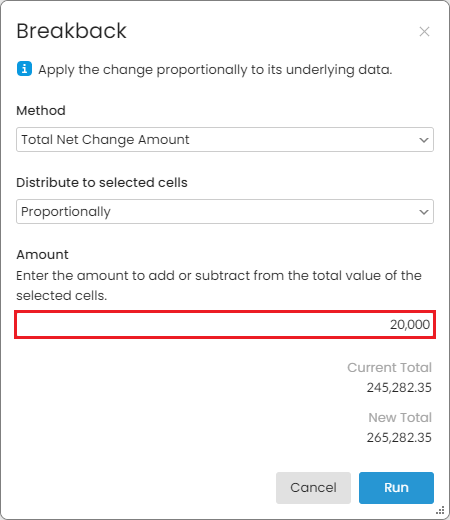
Task: Click the Method field label
Action: click(x=41, y=110)
